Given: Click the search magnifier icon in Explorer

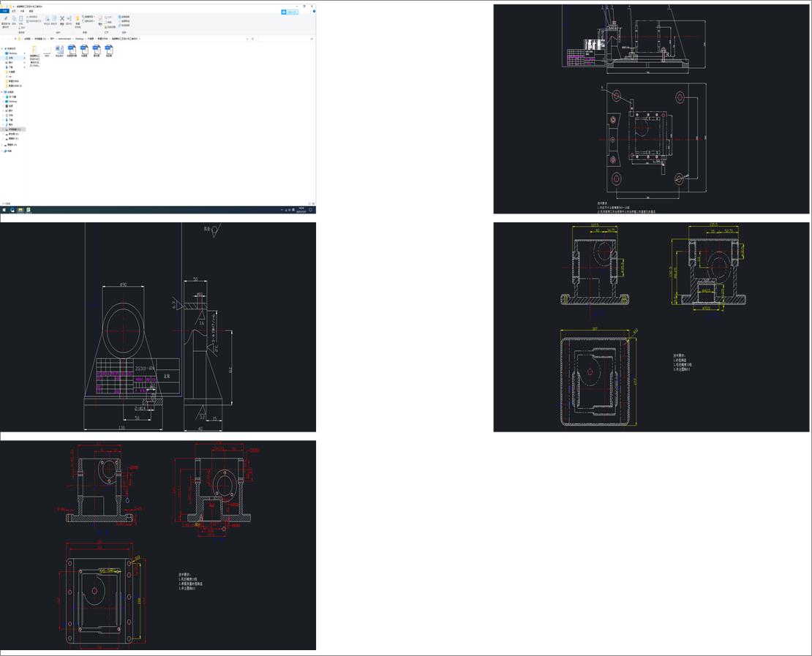Looking at the screenshot, I should (311, 39).
